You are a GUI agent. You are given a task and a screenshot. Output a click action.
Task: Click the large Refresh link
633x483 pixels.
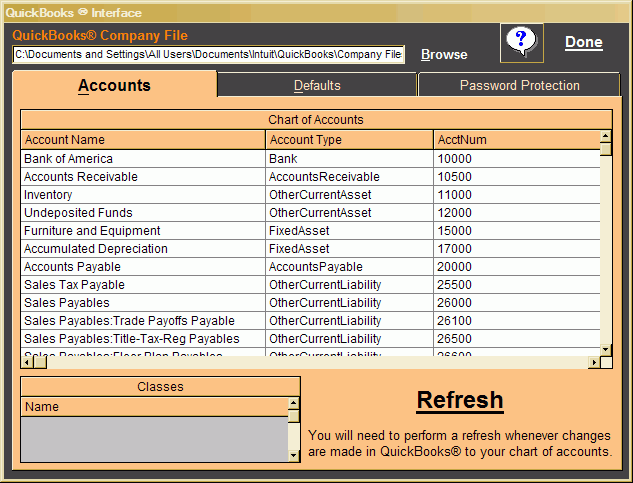point(460,400)
